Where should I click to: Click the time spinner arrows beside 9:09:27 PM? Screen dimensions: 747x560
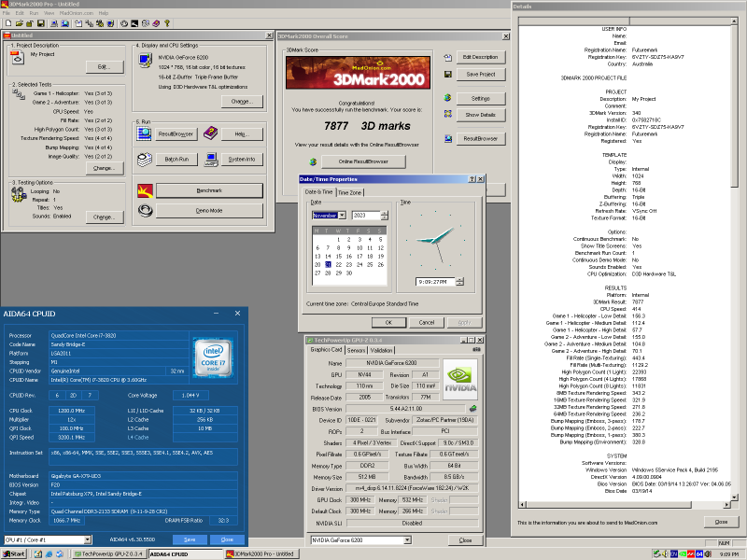pos(459,282)
